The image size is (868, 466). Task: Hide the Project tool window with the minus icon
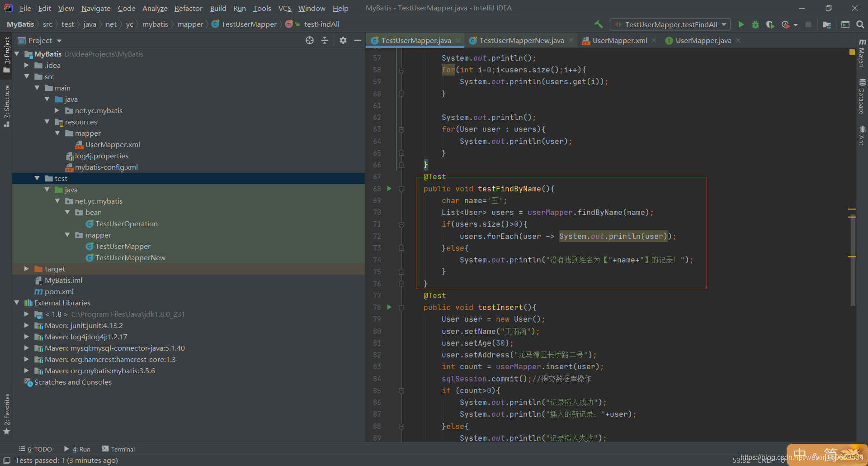358,40
